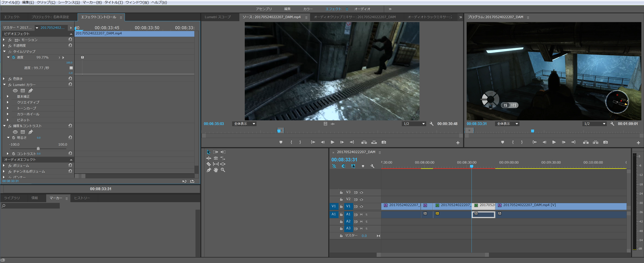644x263 pixels.
Task: Toggle Speed keyframe stopwatch
Action: pos(14,57)
